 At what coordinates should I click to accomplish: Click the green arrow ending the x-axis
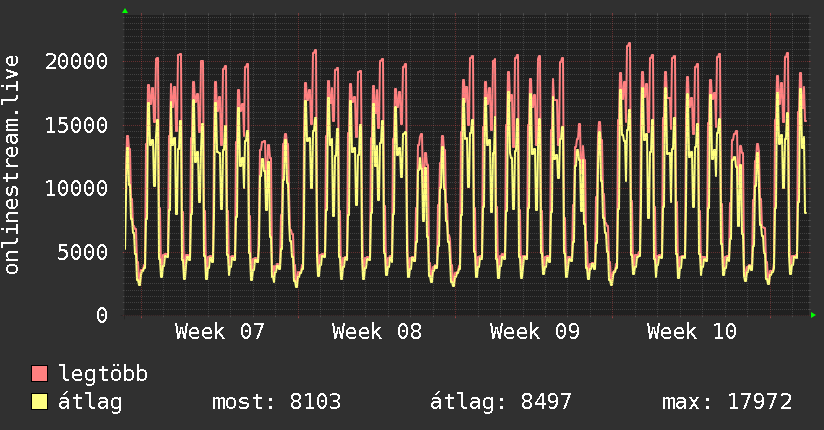[x=814, y=315]
